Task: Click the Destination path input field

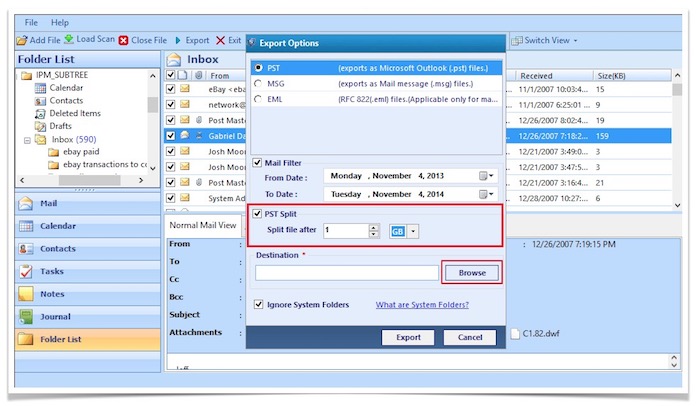Action: (346, 272)
